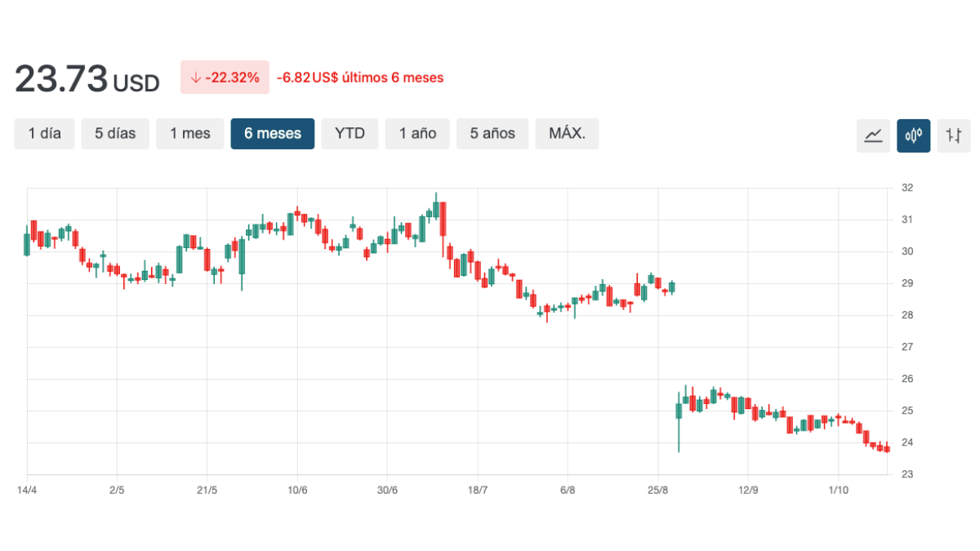Reselect the active 6 meses button

(x=272, y=133)
